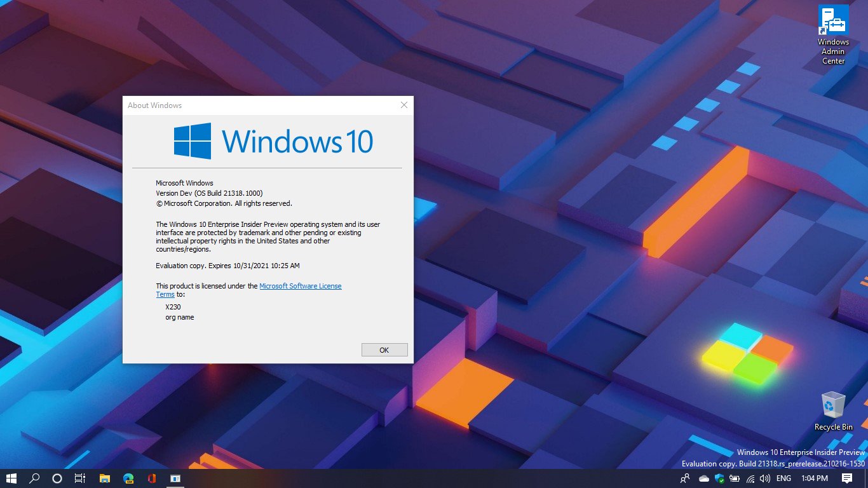Click the Microsoft Corporation copyright line
The height and width of the screenshot is (488, 868).
224,203
